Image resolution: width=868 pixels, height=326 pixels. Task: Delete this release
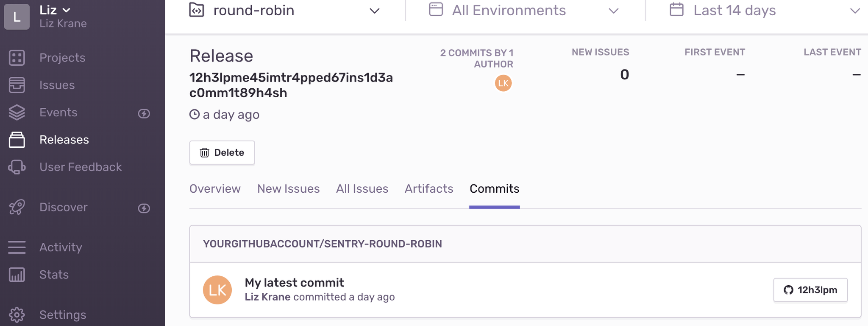tap(222, 152)
